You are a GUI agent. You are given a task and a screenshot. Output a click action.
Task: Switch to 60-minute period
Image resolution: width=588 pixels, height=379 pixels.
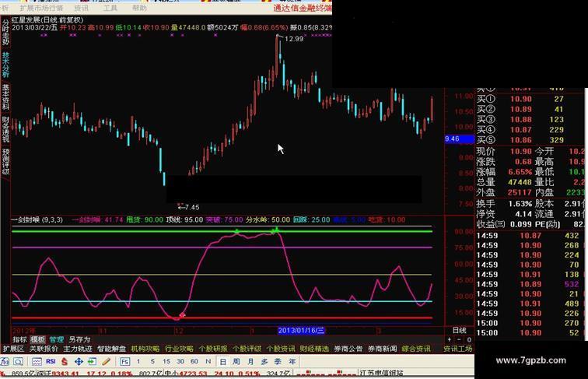[x=194, y=361]
